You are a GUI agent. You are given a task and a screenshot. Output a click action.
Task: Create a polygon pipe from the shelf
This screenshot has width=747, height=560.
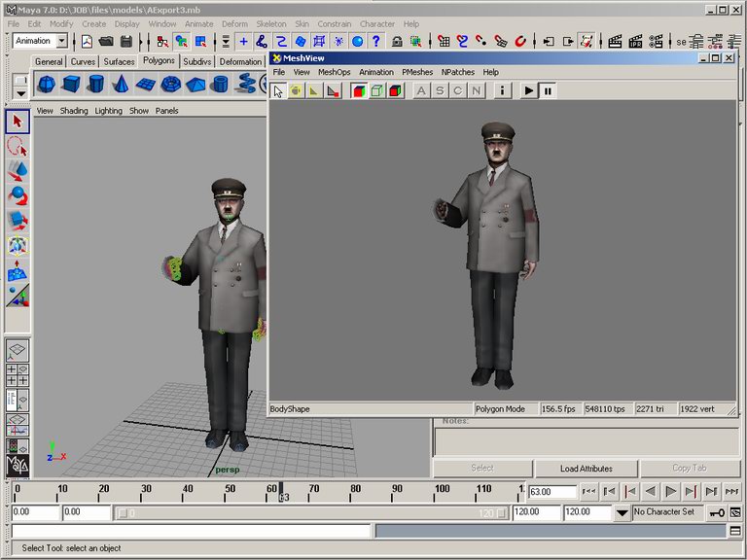click(x=220, y=85)
